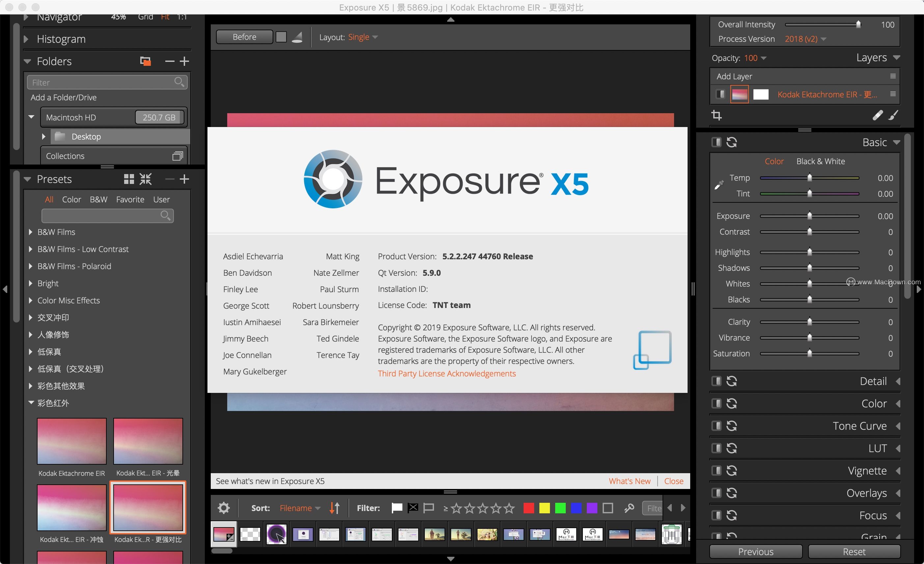Open folder copy icon in Folders header
Viewport: 924px width, 564px height.
pyautogui.click(x=145, y=61)
